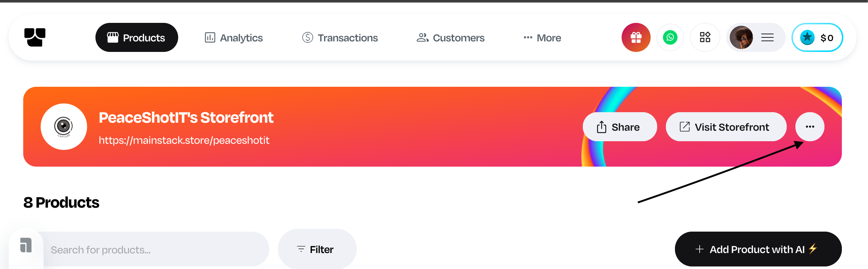868x269 pixels.
Task: Open the hamburger menu beside avatar
Action: click(x=767, y=37)
